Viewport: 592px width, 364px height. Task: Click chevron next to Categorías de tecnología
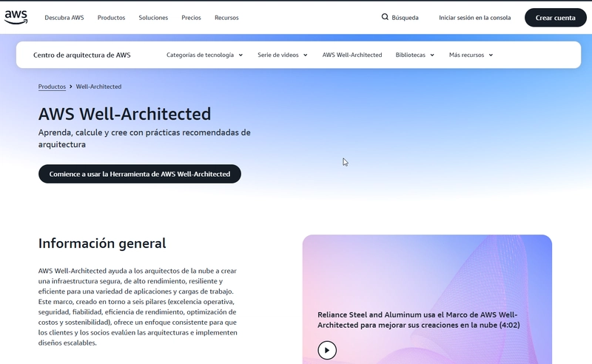tap(240, 55)
